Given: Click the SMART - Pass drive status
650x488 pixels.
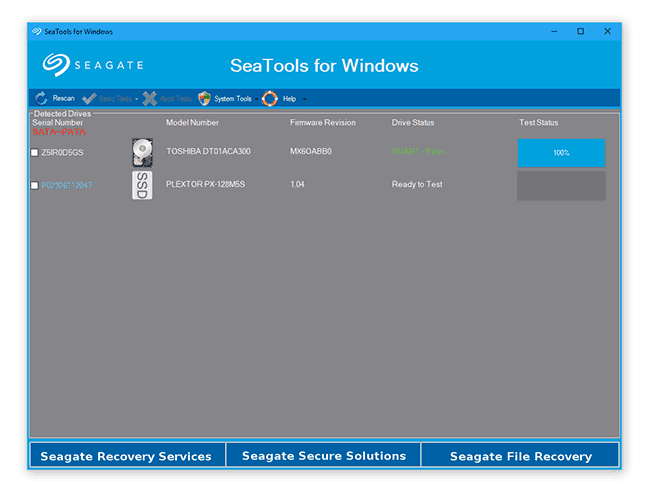Looking at the screenshot, I should click(x=417, y=151).
